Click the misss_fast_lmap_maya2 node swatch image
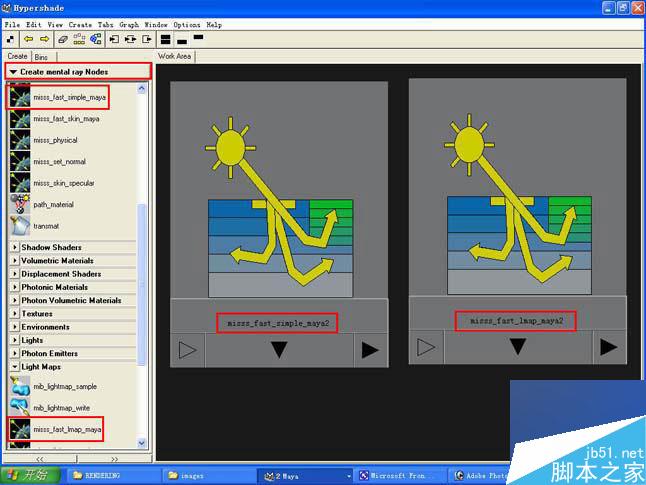The image size is (646, 485). [x=517, y=187]
